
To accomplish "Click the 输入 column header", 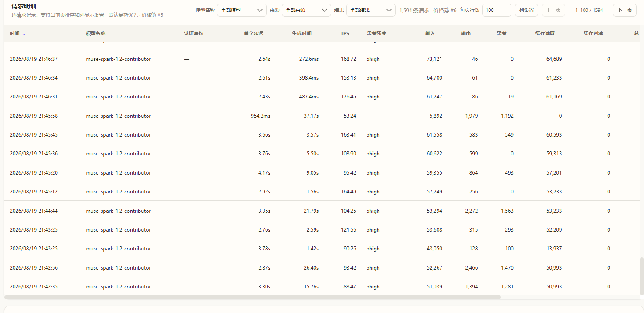I will coord(430,33).
